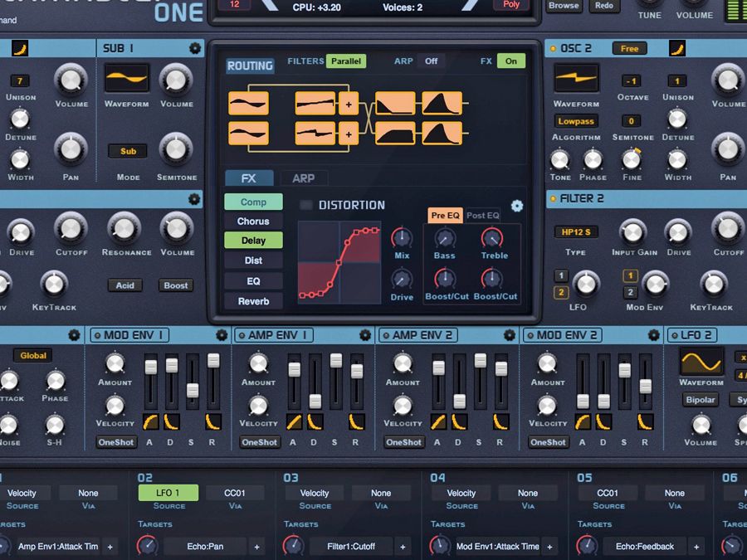The image size is (747, 560).
Task: Click the plus button next to Echo:Feedback target
Action: click(696, 547)
